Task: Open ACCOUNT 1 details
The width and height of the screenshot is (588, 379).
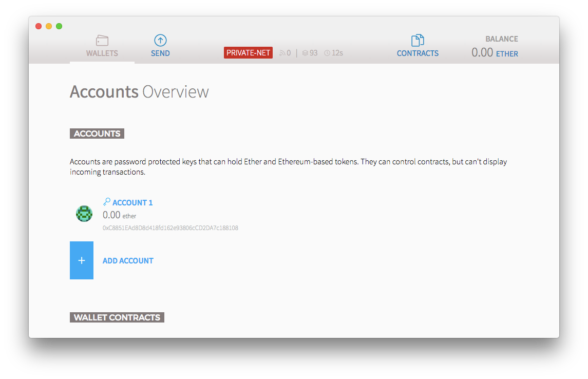Action: [131, 202]
